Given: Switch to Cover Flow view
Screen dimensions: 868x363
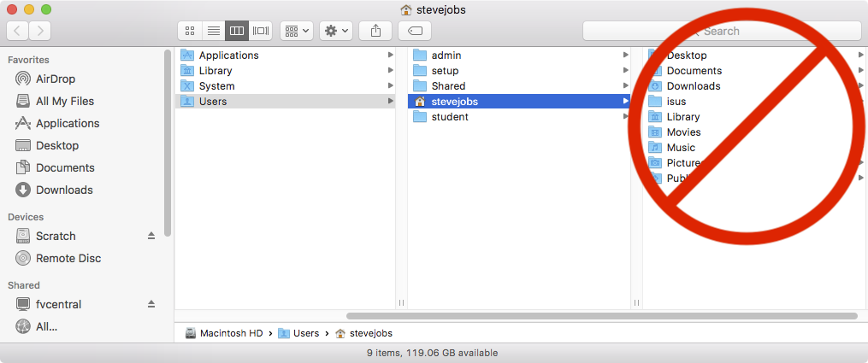Looking at the screenshot, I should (261, 31).
